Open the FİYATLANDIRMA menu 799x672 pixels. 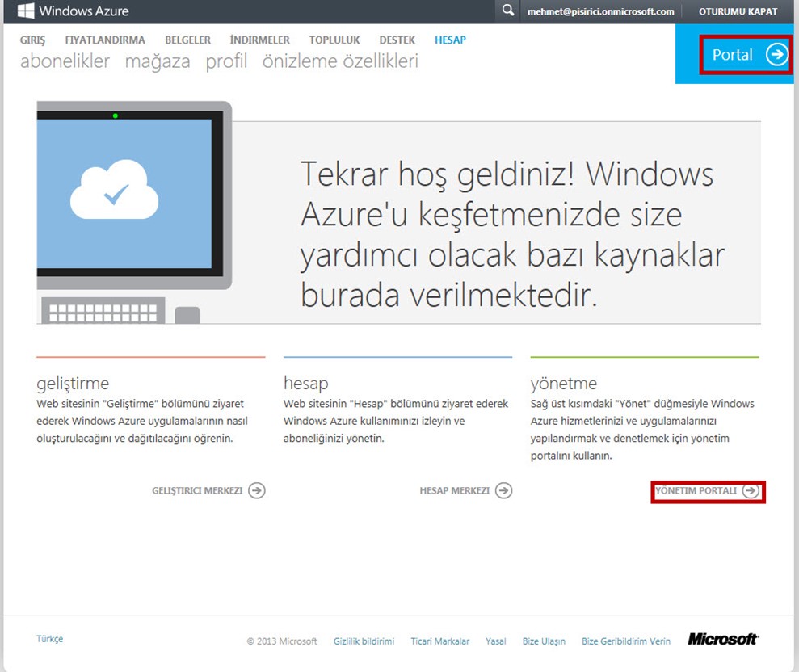point(105,40)
